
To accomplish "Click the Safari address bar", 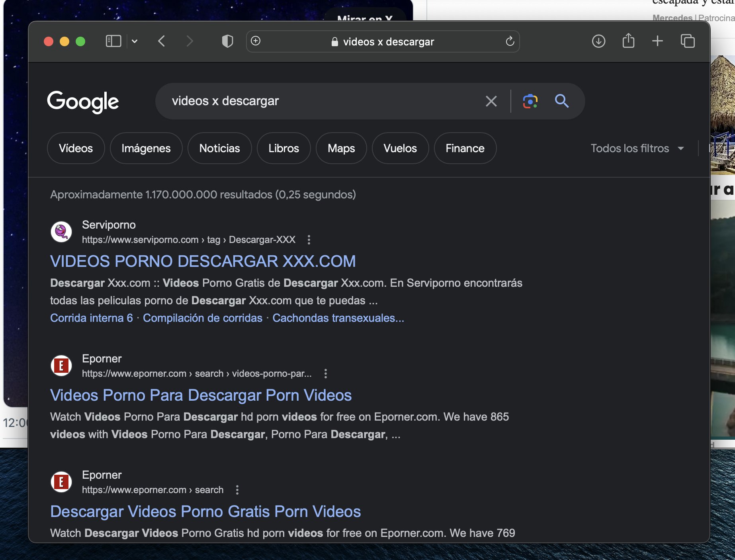I will (383, 41).
